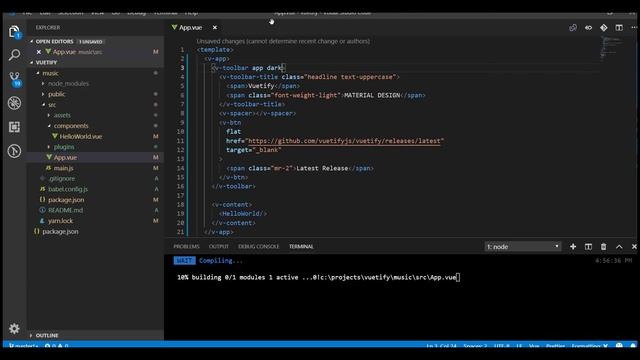The width and height of the screenshot is (640, 360).
Task: Click the master branch indicator in status bar
Action: pos(24,346)
